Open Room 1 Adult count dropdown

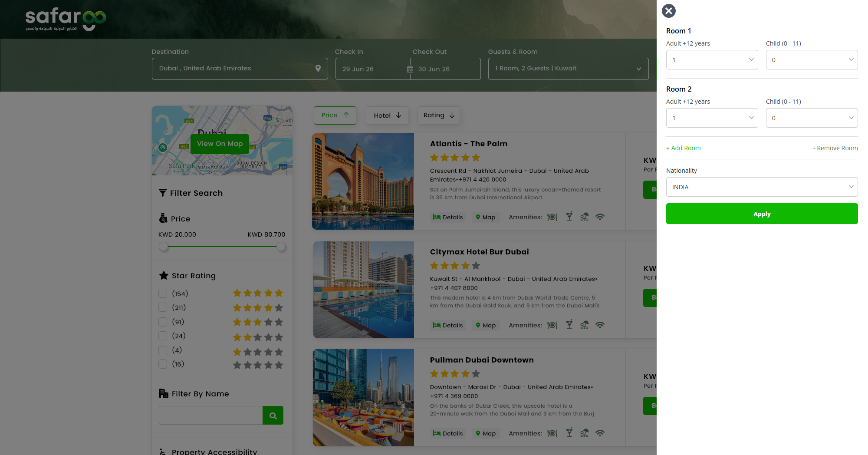(x=712, y=60)
